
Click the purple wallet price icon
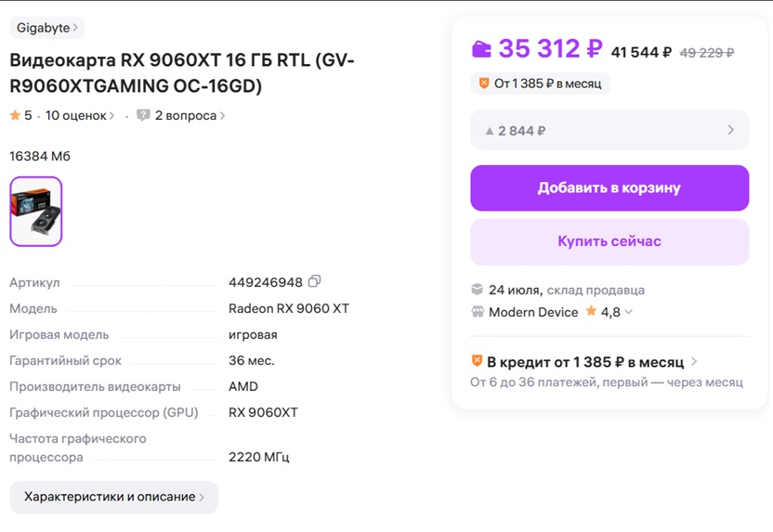pos(481,49)
